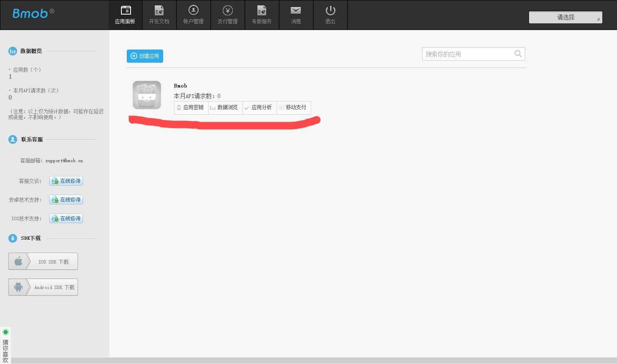Click the 创建应用 button
This screenshot has height=364, width=617.
click(145, 56)
